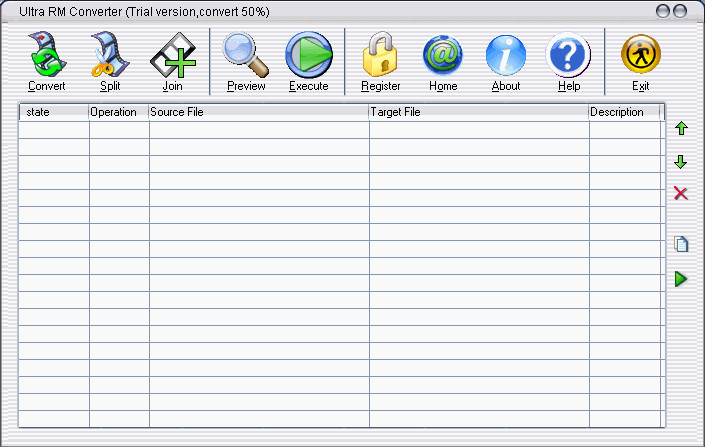The width and height of the screenshot is (705, 447).
Task: Click the Source File column header
Action: click(259, 112)
